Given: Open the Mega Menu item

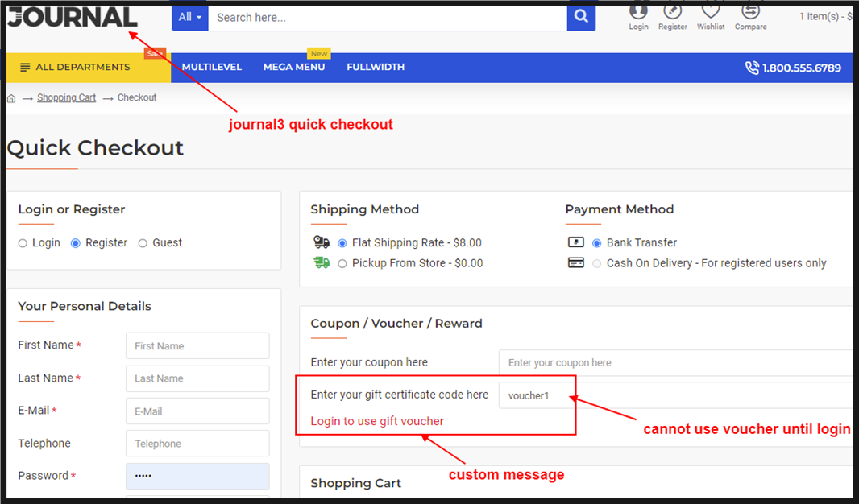Looking at the screenshot, I should (294, 68).
